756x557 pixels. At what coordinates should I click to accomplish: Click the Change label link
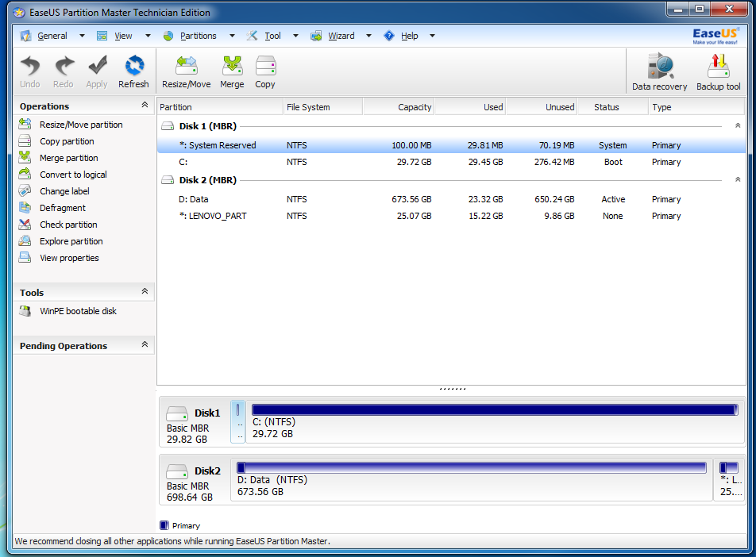64,191
